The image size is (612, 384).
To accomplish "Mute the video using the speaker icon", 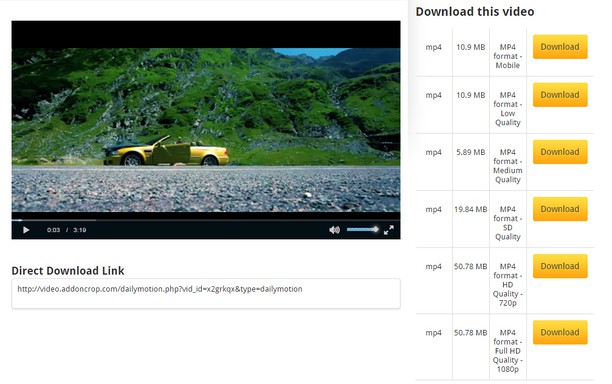I will 334,230.
